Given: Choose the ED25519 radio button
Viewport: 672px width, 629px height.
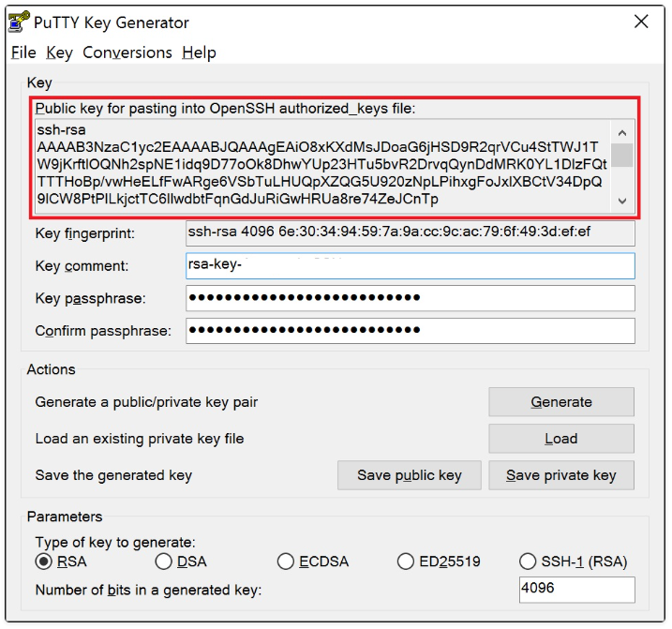Looking at the screenshot, I should (406, 562).
